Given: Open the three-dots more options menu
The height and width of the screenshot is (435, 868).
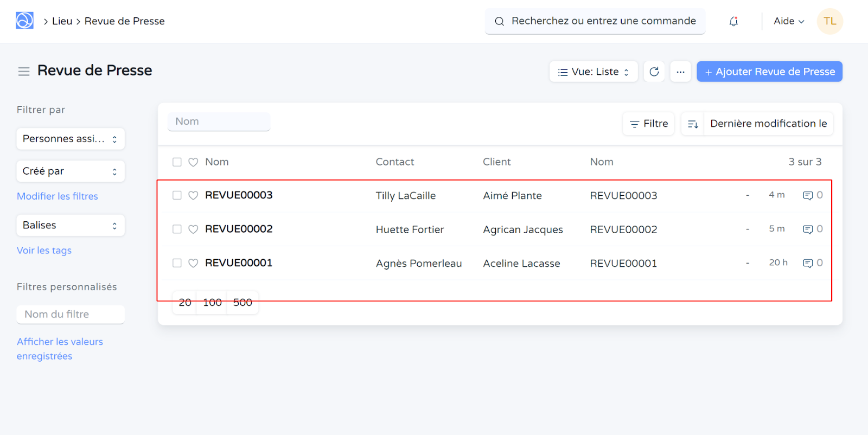Looking at the screenshot, I should coord(680,72).
